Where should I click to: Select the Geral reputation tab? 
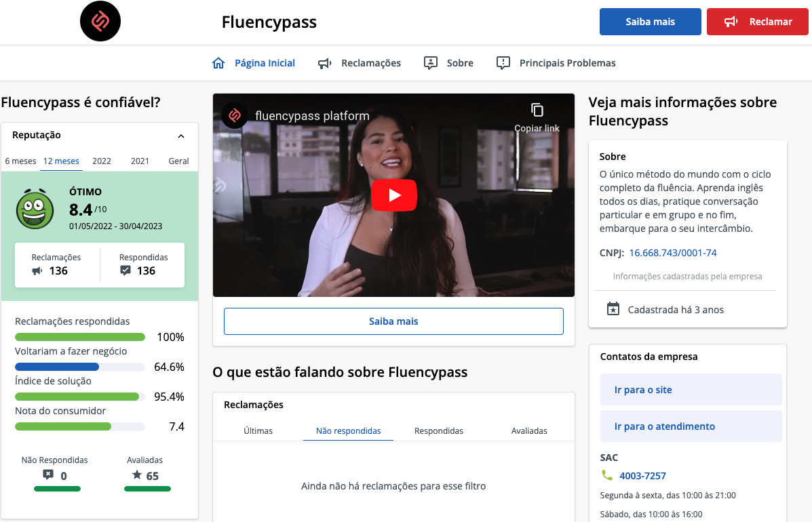178,161
